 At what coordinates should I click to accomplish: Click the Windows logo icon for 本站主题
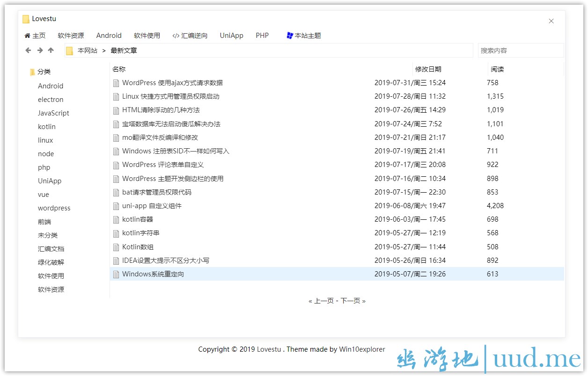(290, 36)
